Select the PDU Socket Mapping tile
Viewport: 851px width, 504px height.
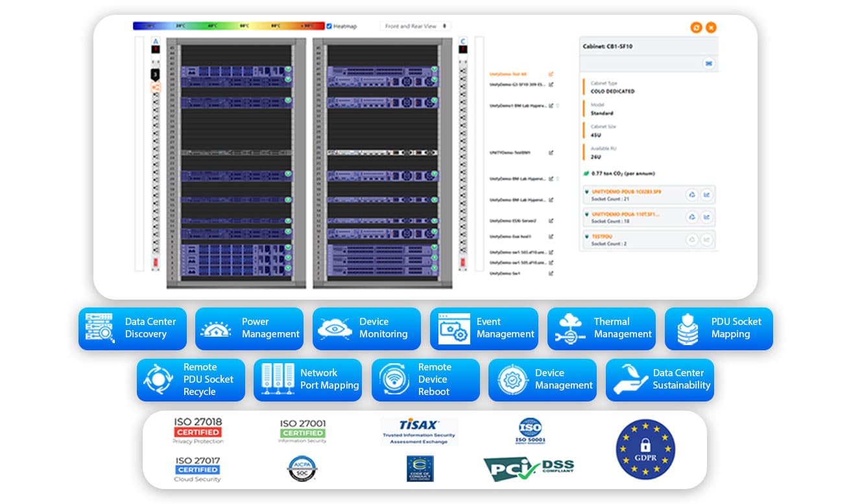[719, 328]
